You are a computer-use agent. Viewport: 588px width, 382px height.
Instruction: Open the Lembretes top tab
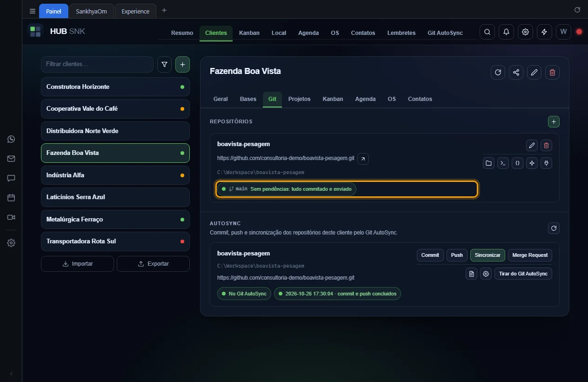401,33
